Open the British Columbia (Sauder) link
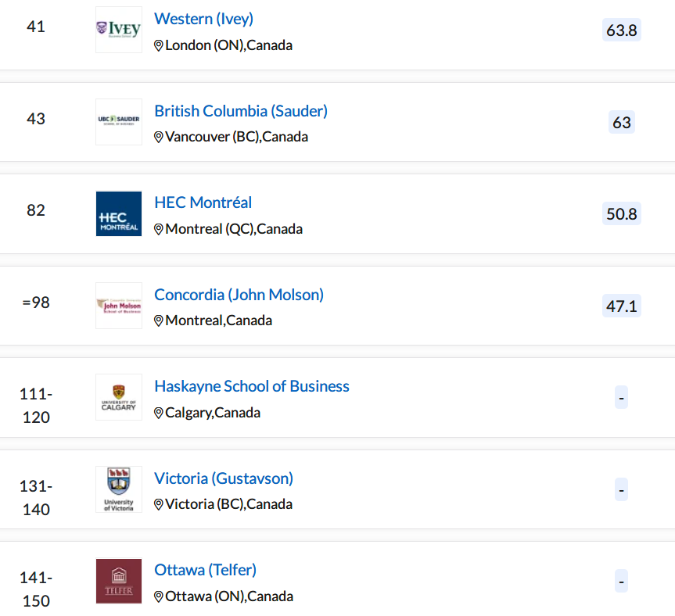 click(241, 111)
